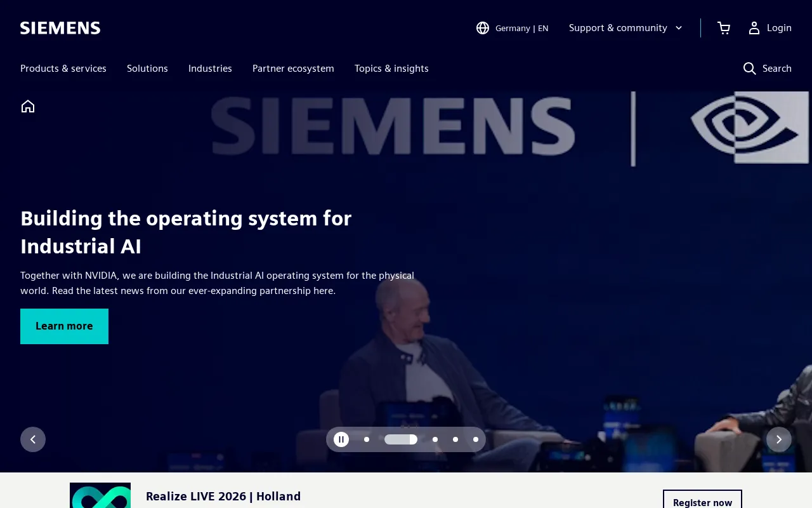
Task: Open the globe region selector icon
Action: 483,28
